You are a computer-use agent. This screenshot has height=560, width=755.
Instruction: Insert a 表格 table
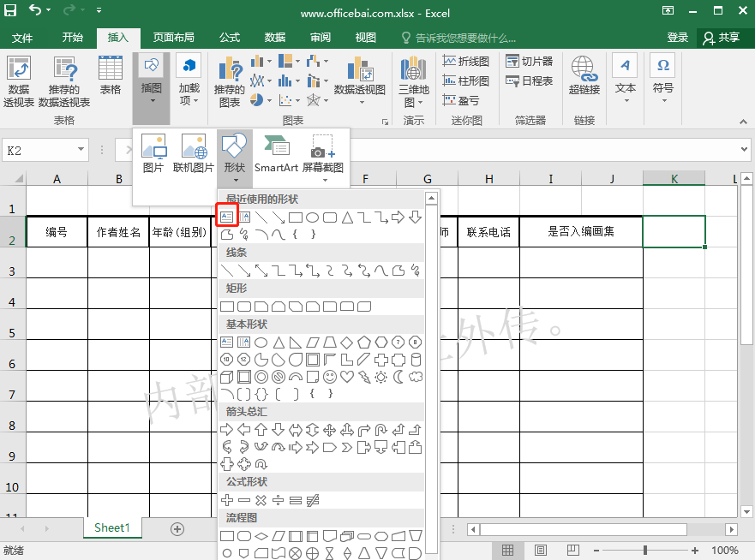pyautogui.click(x=111, y=75)
